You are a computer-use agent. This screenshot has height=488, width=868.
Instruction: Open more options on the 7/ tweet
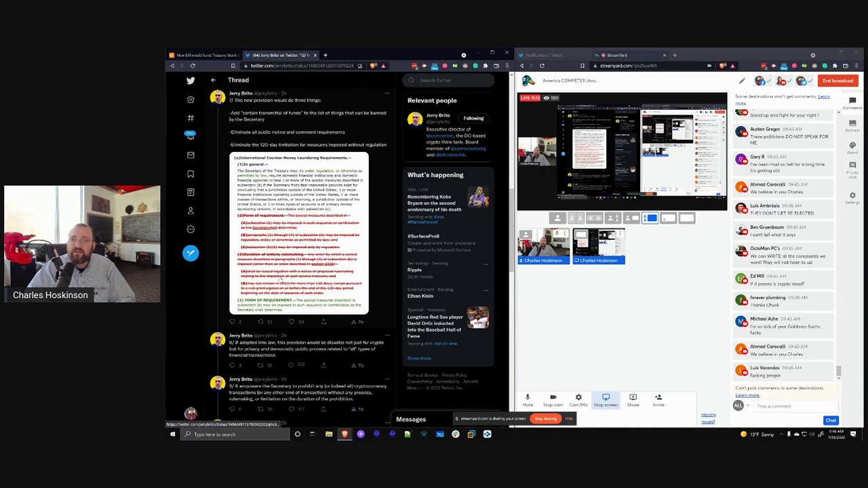(387, 94)
